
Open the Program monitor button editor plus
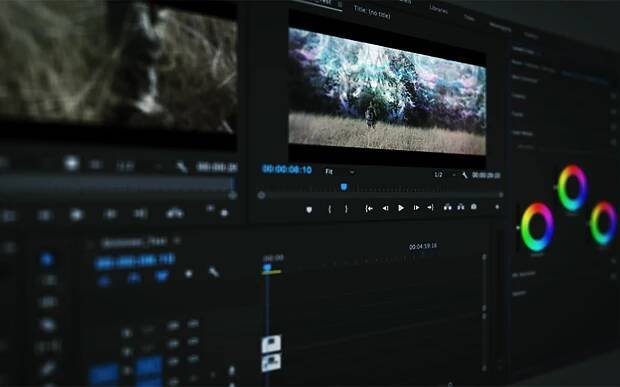[x=497, y=207]
